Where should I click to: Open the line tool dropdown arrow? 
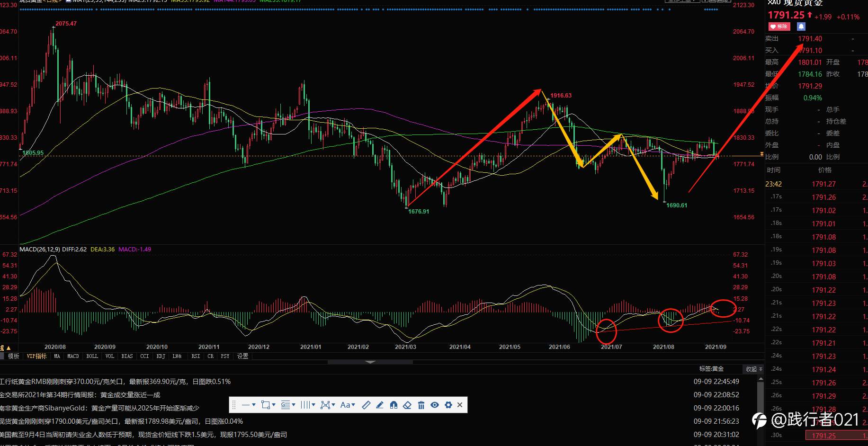(254, 405)
